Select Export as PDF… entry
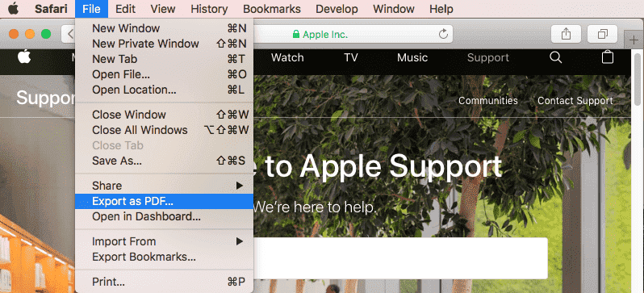Viewport: 644px width, 293px height. click(164, 201)
